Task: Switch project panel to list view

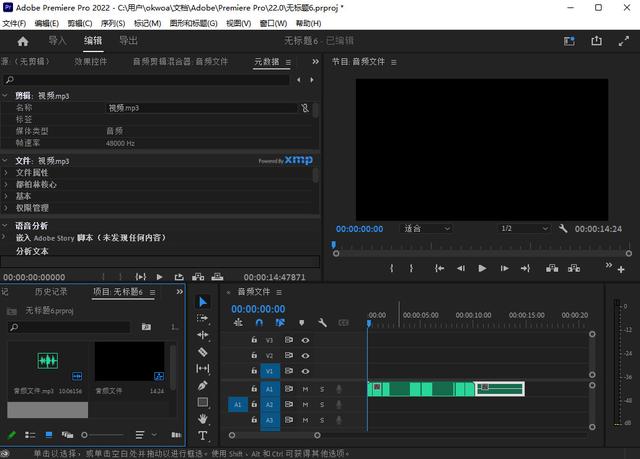Action: pyautogui.click(x=30, y=435)
